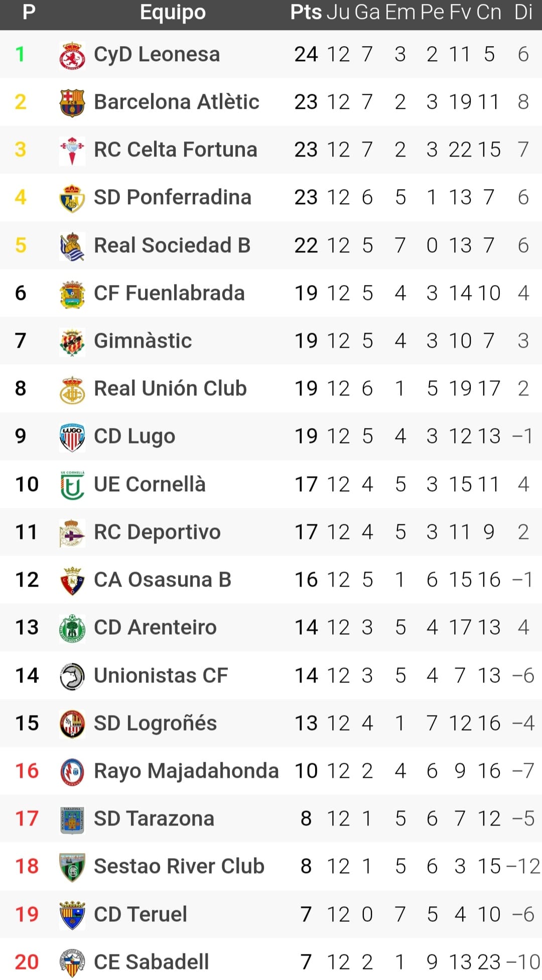Screen dimensions: 542x980
Task: Sort table by Pts column header
Action: (306, 12)
